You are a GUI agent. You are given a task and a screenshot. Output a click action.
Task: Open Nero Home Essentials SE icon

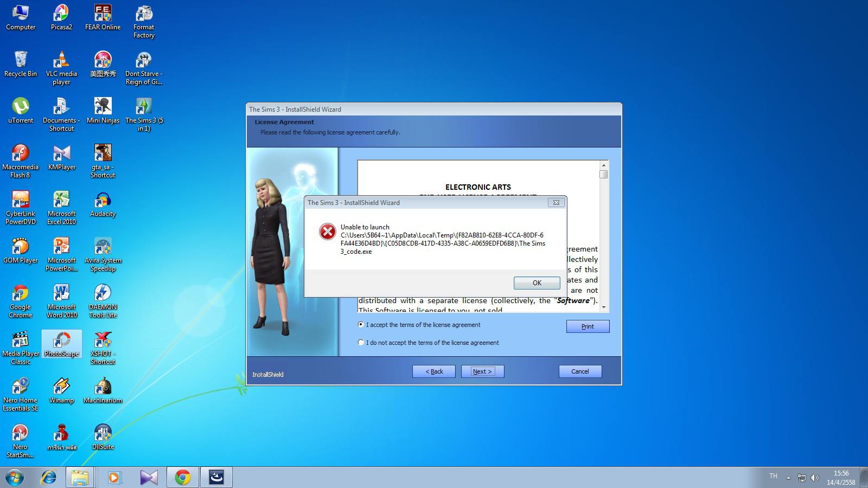(x=21, y=394)
